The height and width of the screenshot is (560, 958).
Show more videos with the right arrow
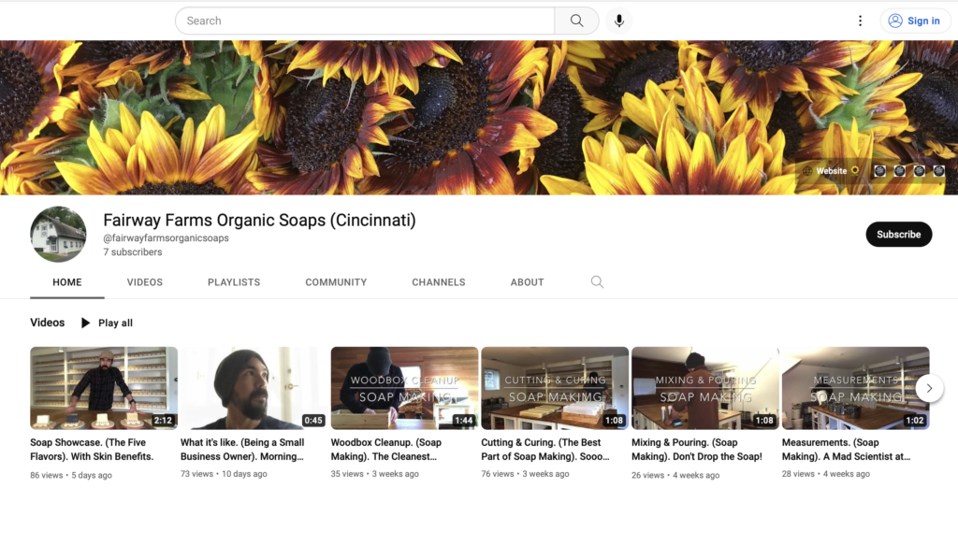click(929, 388)
